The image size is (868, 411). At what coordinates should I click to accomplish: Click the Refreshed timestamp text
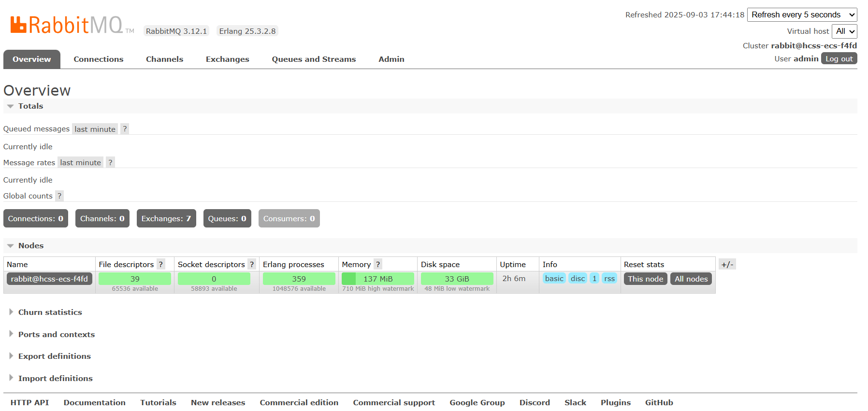click(685, 15)
